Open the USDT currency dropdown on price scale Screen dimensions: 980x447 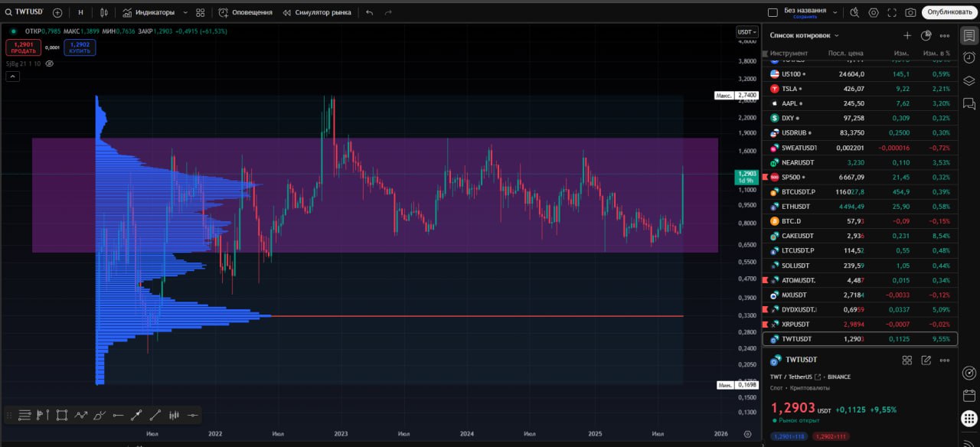pos(747,32)
